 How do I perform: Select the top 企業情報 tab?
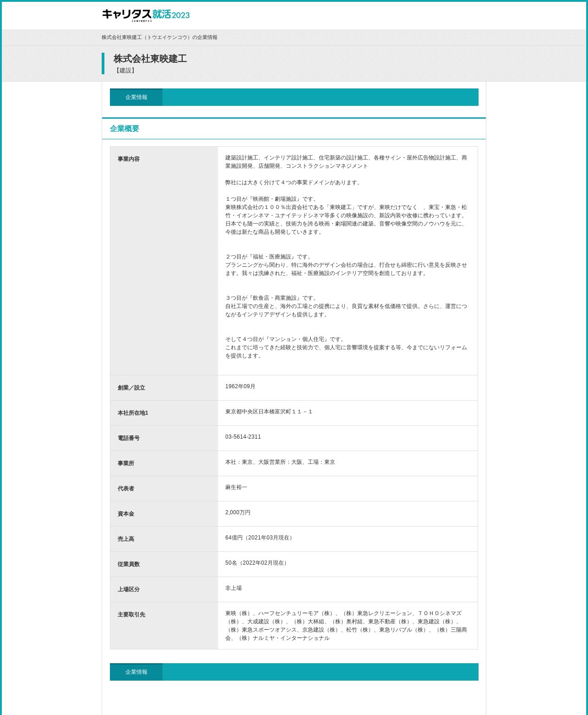pos(136,97)
